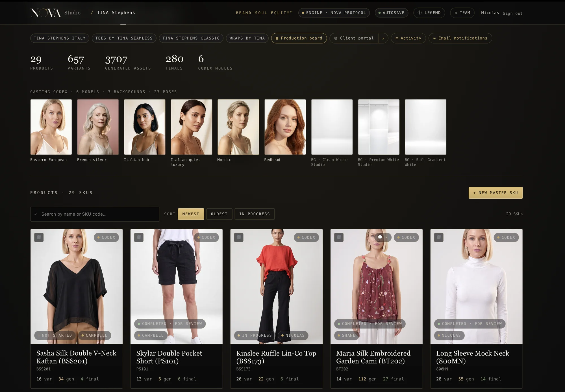
Task: Focus the SKU search field
Action: tap(95, 214)
